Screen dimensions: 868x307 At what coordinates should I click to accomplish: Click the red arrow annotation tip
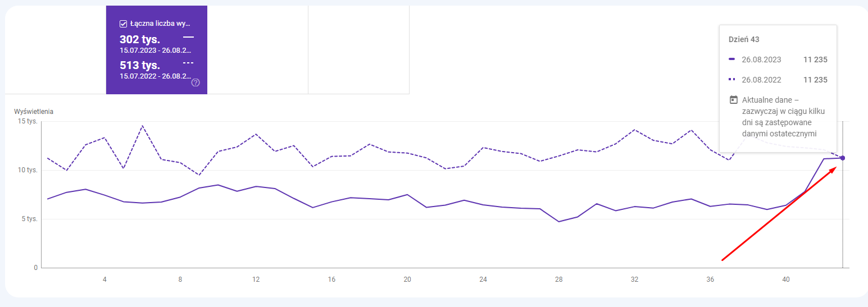pyautogui.click(x=836, y=167)
